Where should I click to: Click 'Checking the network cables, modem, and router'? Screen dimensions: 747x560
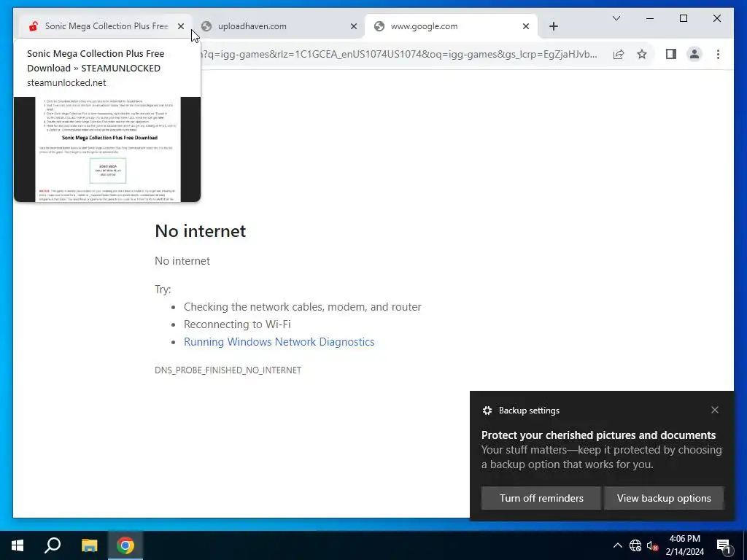pos(303,307)
